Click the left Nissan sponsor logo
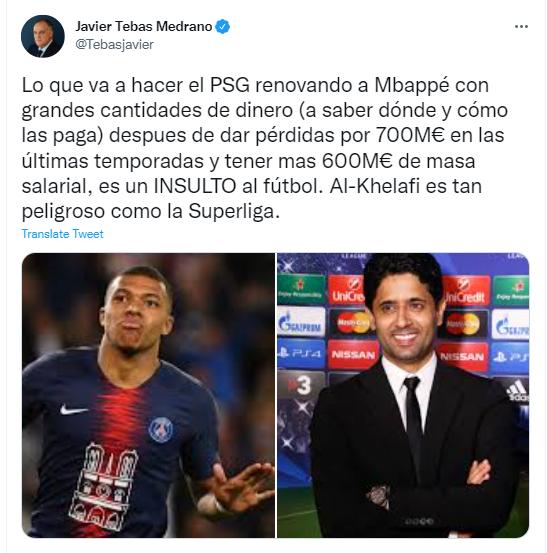The width and height of the screenshot is (547, 553). [x=353, y=355]
